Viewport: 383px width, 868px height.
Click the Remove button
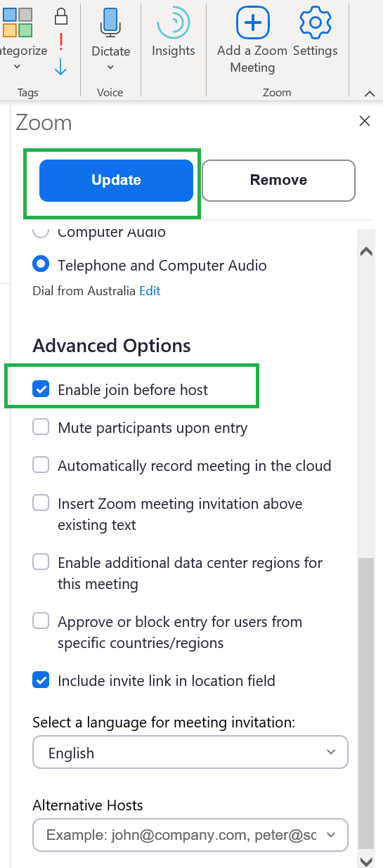click(x=278, y=180)
